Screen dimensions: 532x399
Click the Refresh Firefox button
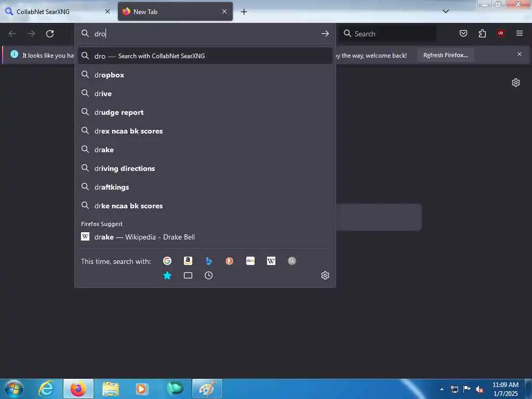point(445,55)
